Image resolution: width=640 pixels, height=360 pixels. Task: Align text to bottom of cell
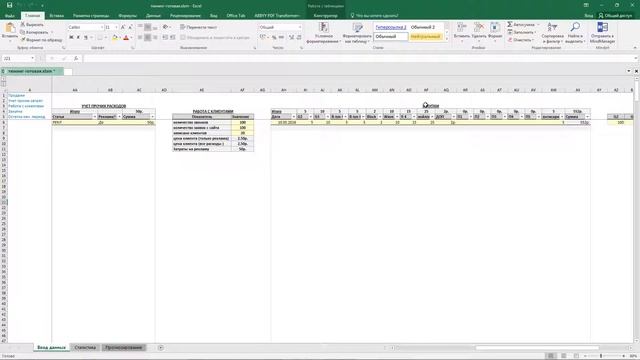[x=155, y=27]
